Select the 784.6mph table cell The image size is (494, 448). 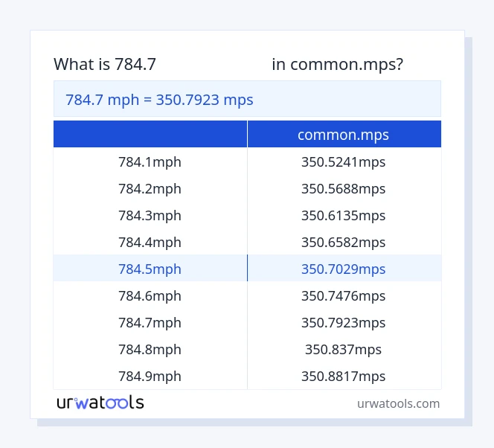click(150, 295)
